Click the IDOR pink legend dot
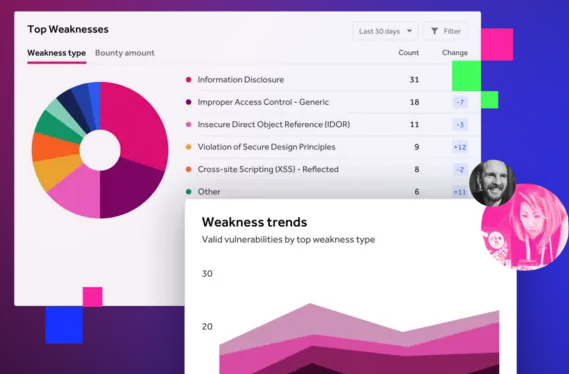 [x=188, y=124]
